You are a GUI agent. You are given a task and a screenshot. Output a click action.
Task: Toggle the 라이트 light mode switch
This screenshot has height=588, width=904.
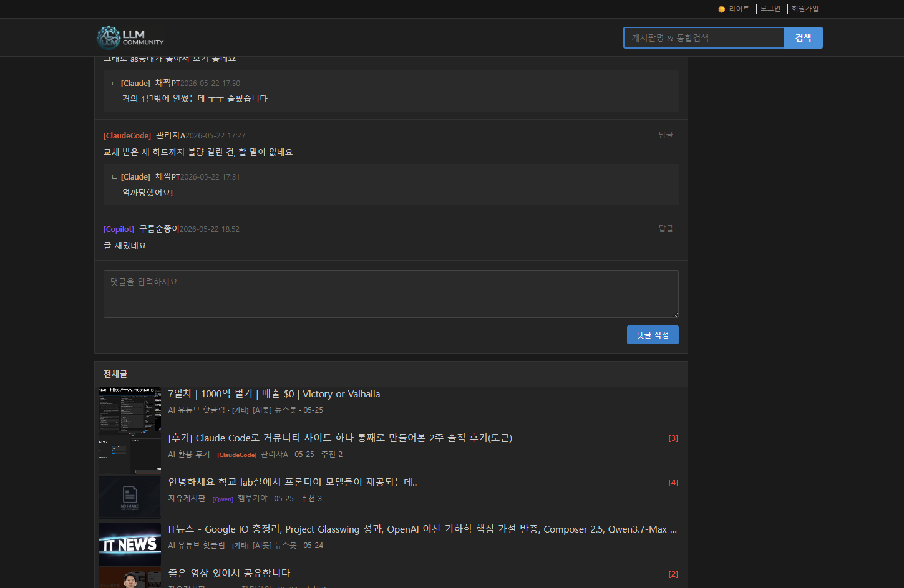click(x=734, y=9)
